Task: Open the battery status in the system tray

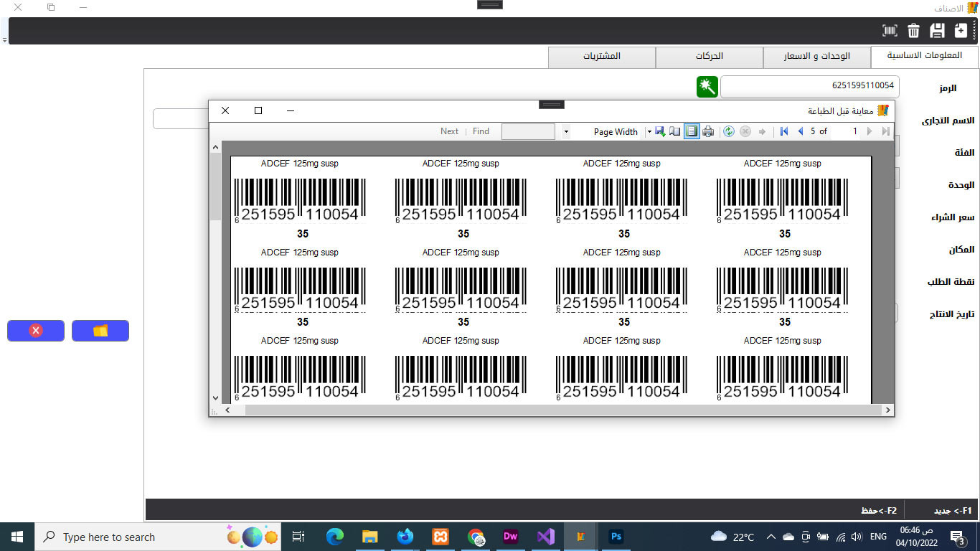Action: (x=823, y=537)
